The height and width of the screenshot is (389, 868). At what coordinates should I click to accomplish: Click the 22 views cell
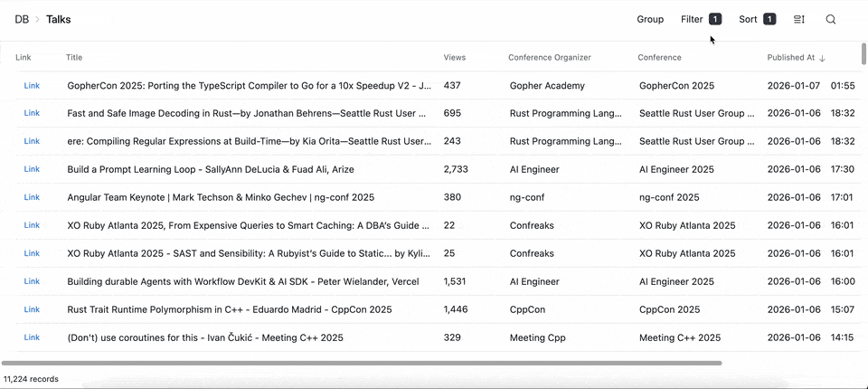[449, 225]
